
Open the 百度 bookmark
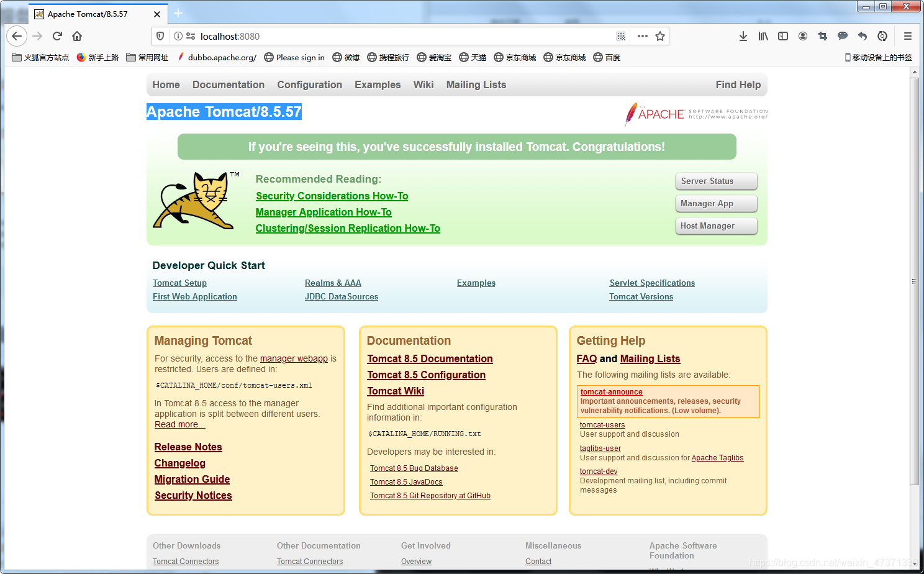607,57
